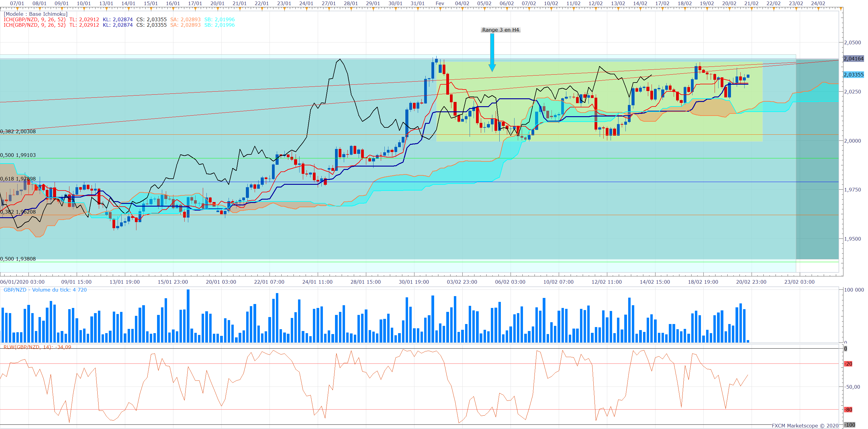Click the 2,03355 current price tag
868x429 pixels.
[x=853, y=75]
